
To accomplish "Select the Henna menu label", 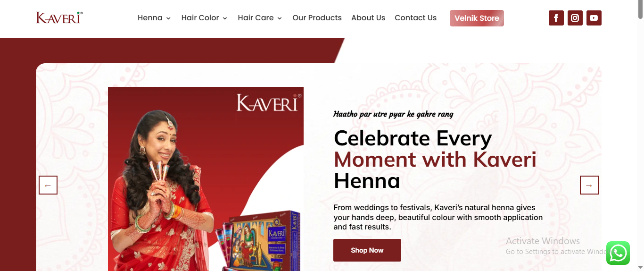I will click(x=150, y=18).
